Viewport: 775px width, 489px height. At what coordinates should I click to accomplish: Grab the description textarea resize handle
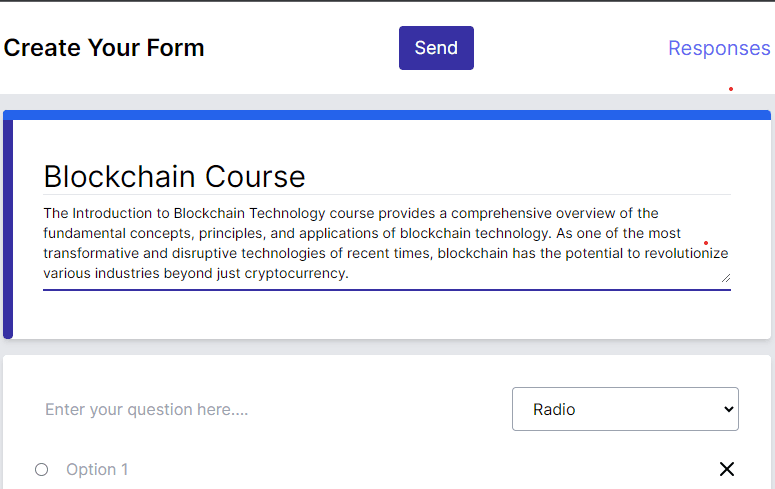coord(726,278)
